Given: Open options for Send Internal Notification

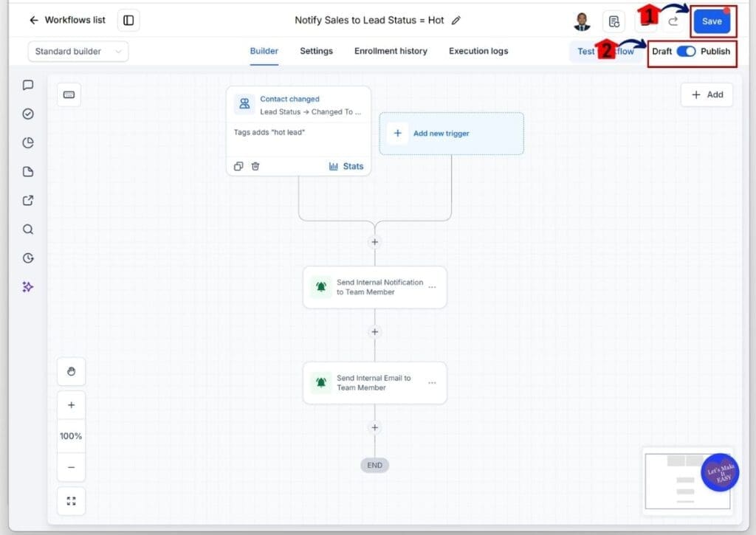Looking at the screenshot, I should [x=432, y=287].
